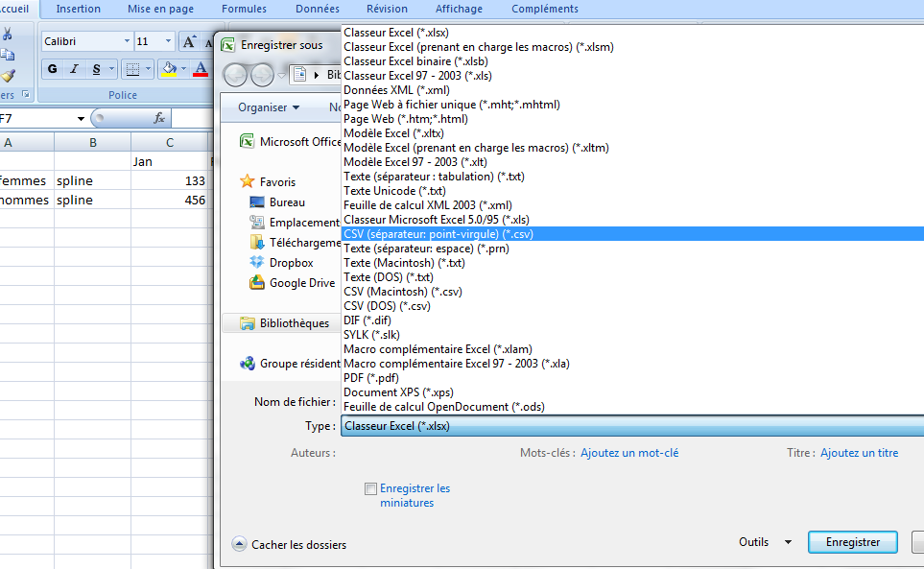Enable Enregistrer les miniatures checkbox

pyautogui.click(x=370, y=489)
